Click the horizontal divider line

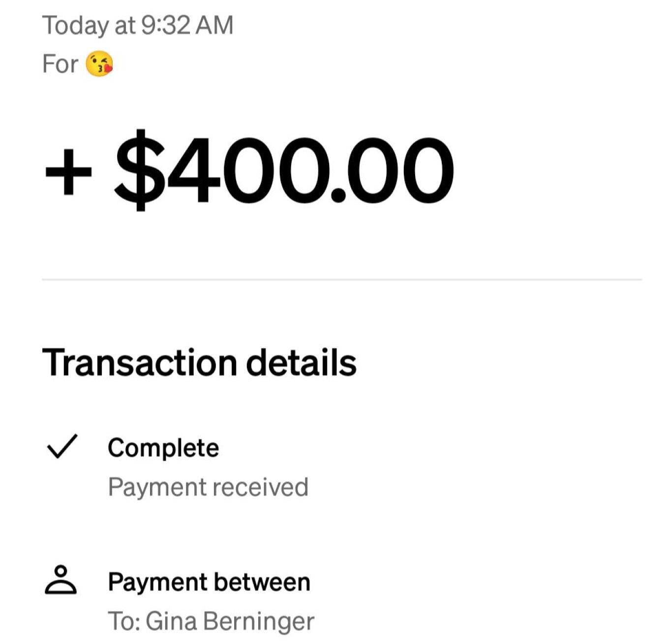point(341,279)
